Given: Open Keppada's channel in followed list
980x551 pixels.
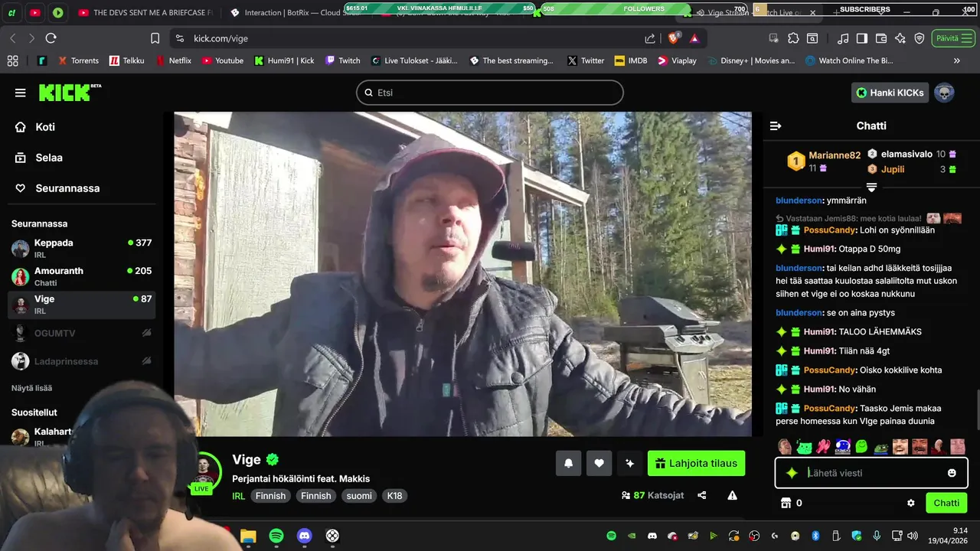Looking at the screenshot, I should pos(81,248).
